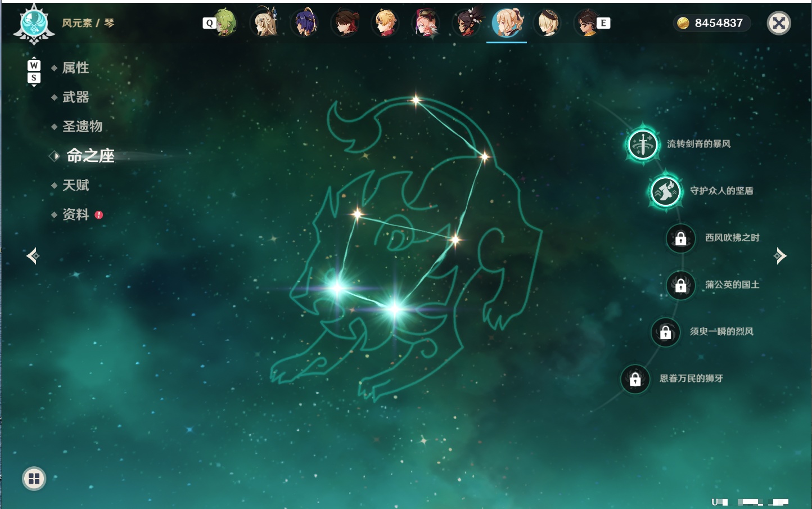Click the E next-character key hint
Image resolution: width=812 pixels, height=509 pixels.
point(603,23)
